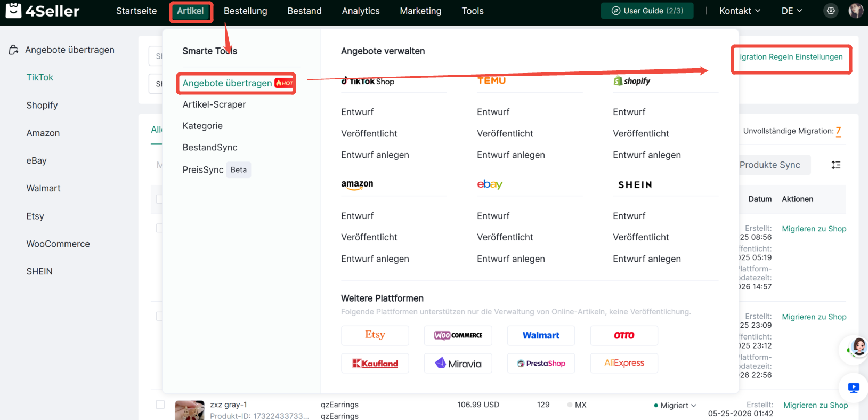Expand the Kontakt dropdown

tap(740, 11)
